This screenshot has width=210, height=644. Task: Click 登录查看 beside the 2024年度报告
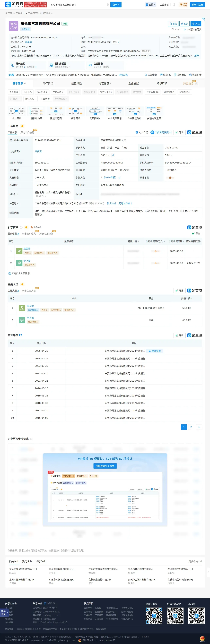(155, 351)
